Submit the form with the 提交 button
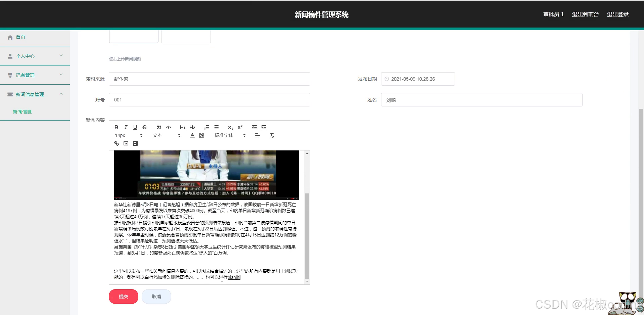Image resolution: width=644 pixels, height=315 pixels. [x=123, y=296]
